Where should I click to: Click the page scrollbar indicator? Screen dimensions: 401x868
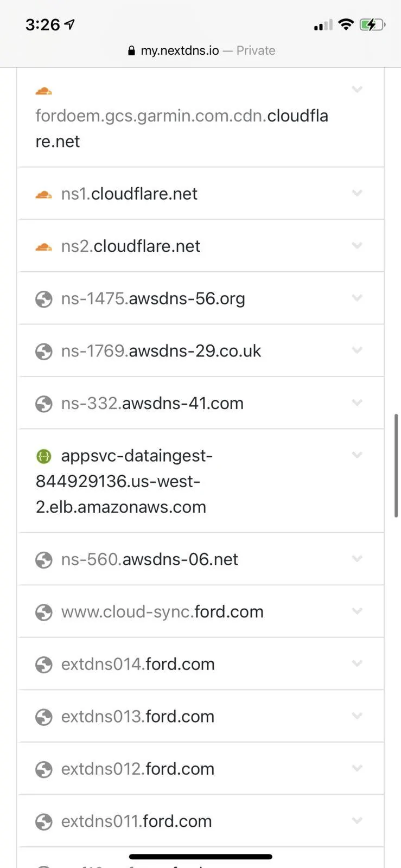click(x=396, y=465)
